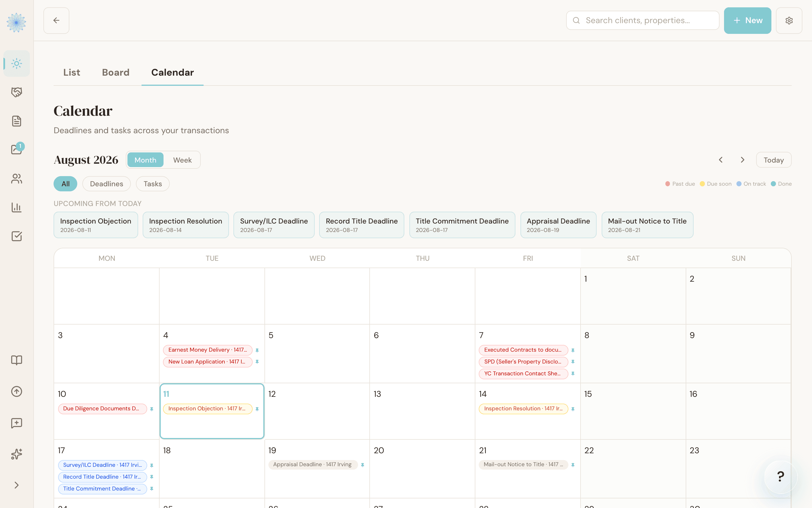Open upcoming Mail-out Notice to Title card

[647, 225]
